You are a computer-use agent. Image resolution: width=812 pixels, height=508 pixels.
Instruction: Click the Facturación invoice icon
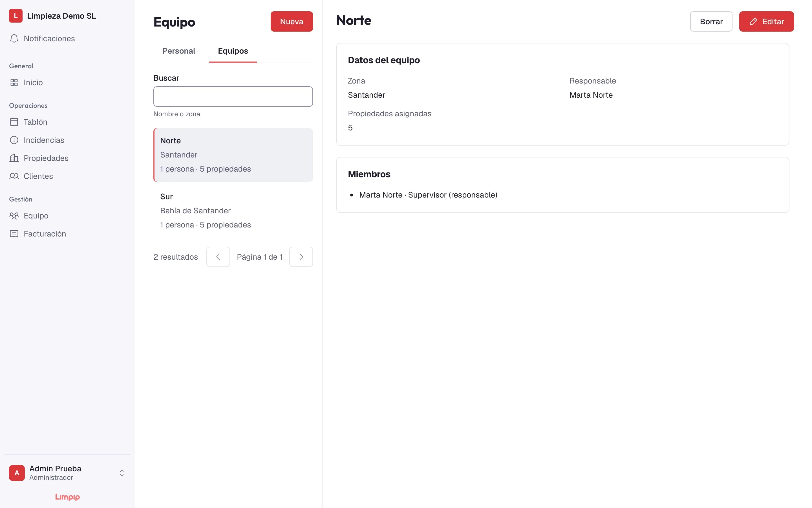tap(14, 234)
